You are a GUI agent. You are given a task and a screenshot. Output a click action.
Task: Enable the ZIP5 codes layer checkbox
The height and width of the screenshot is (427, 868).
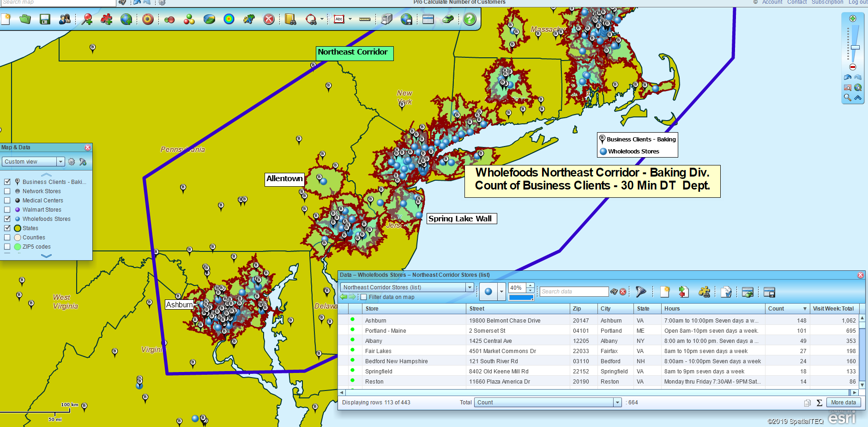7,246
